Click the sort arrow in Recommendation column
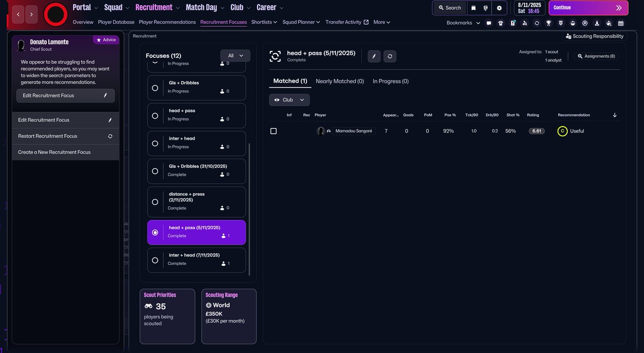 614,115
